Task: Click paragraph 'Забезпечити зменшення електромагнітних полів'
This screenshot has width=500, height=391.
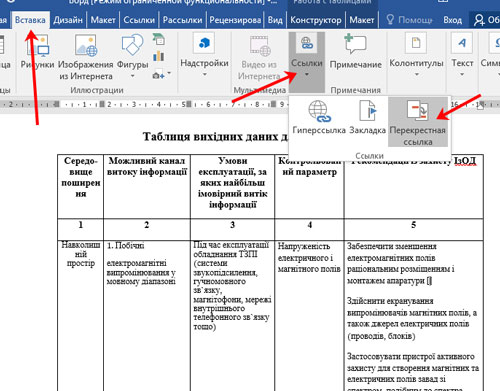Action: point(401,263)
